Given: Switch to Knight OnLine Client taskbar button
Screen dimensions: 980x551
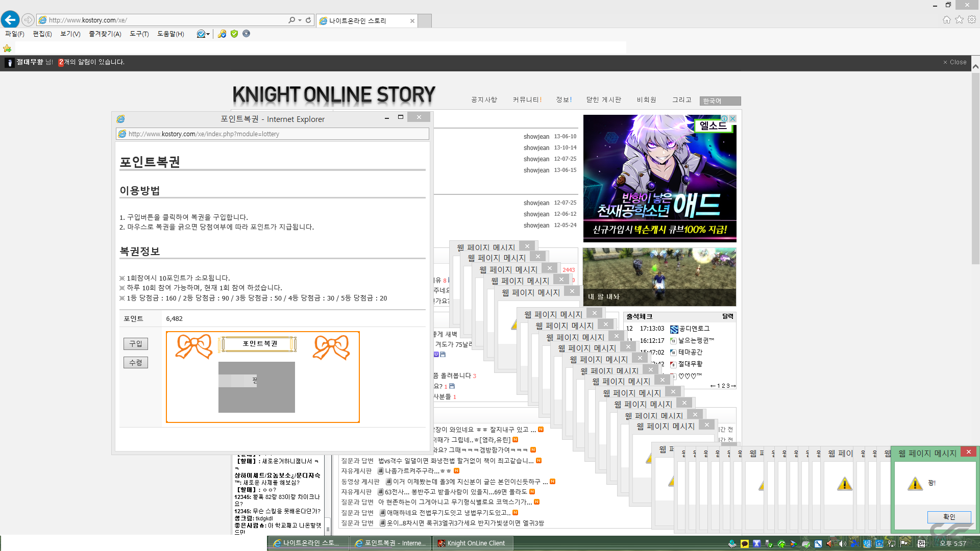Looking at the screenshot, I should (473, 543).
